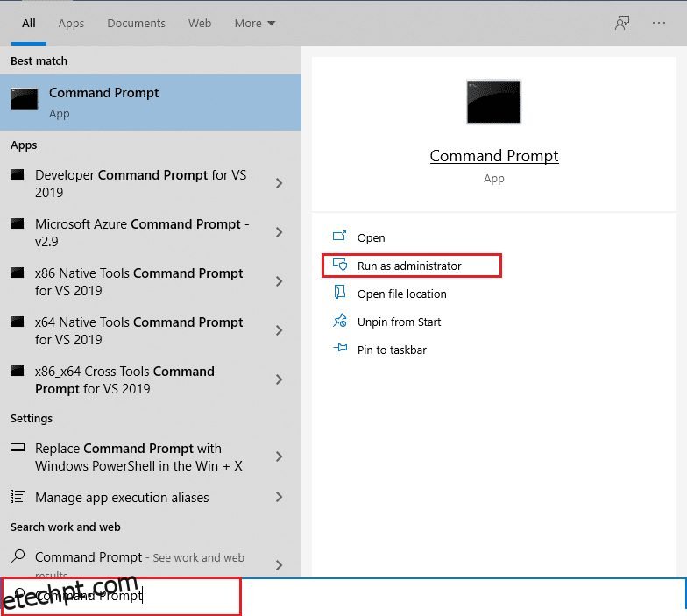Image resolution: width=687 pixels, height=616 pixels.
Task: Click the Open file location icon
Action: tap(340, 293)
